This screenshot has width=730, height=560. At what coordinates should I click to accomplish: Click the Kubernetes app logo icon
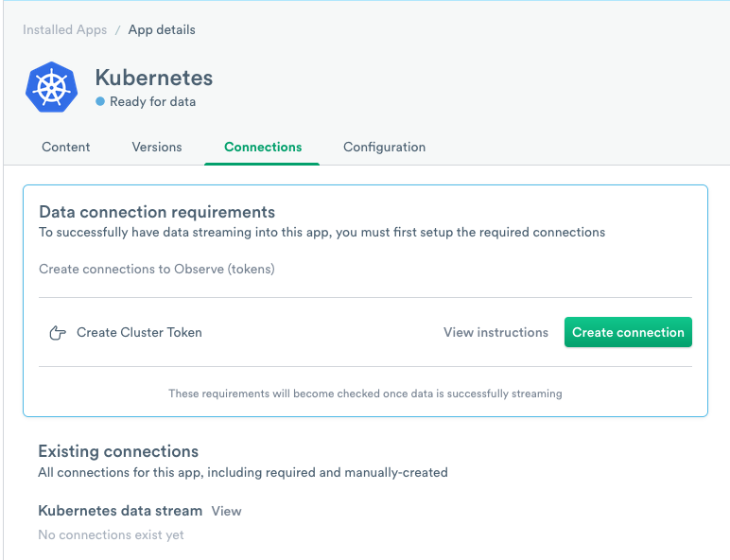pyautogui.click(x=52, y=87)
